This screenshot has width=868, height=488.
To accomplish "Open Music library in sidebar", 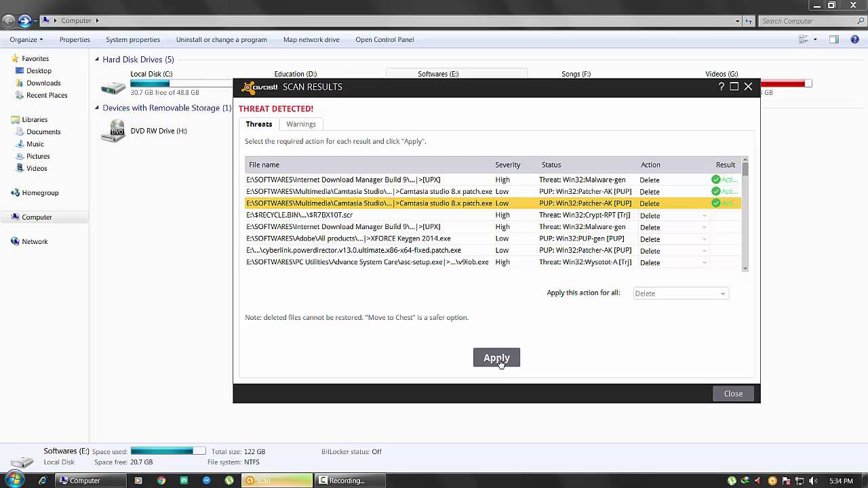I will (x=35, y=144).
